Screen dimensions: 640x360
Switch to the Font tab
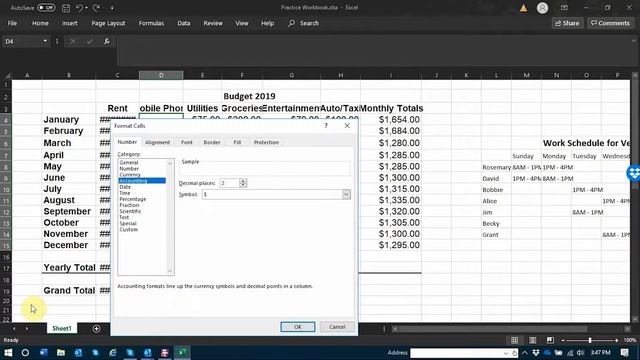coord(187,142)
